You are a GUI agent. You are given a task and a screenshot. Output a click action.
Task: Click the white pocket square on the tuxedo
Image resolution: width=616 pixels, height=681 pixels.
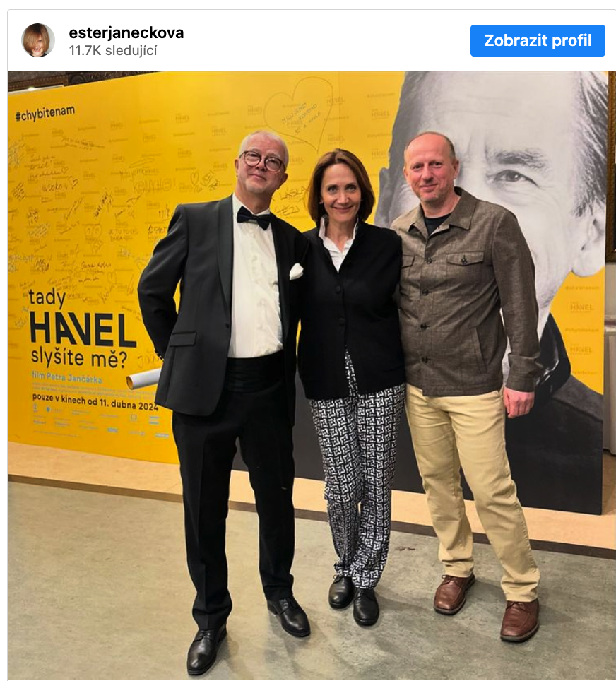pos(296,271)
